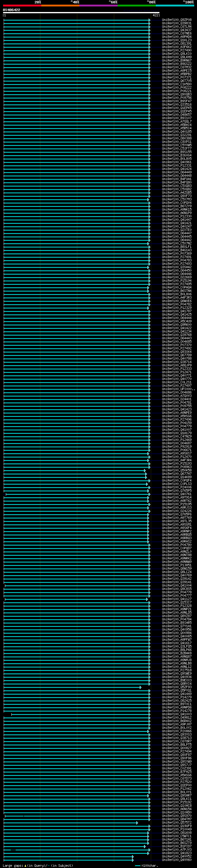The image size is (197, 868).
Task: Open hit UniRef100_Q40185
Action: point(176,132)
